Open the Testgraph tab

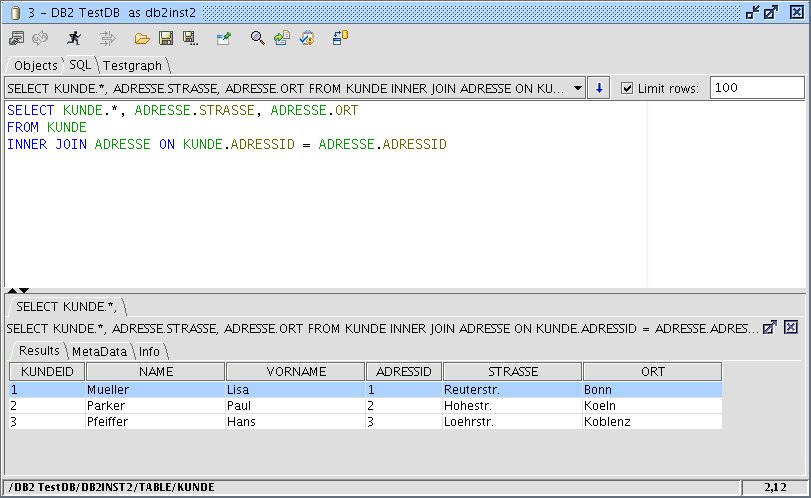point(132,66)
